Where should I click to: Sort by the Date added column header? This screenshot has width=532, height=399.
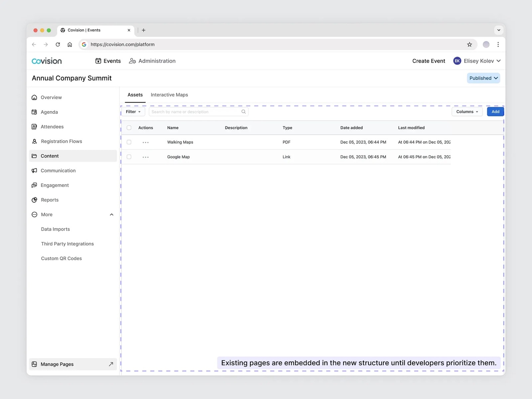click(x=351, y=128)
